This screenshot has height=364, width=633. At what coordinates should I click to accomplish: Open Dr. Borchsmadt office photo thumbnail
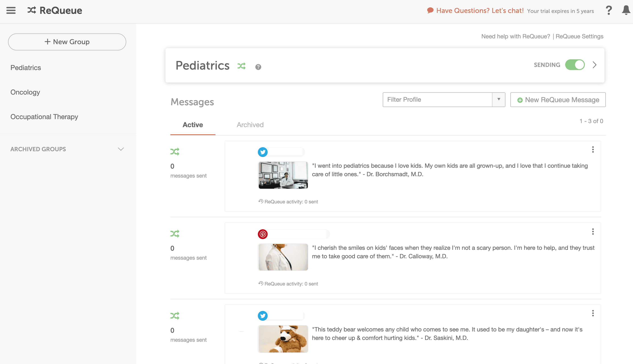(x=283, y=175)
